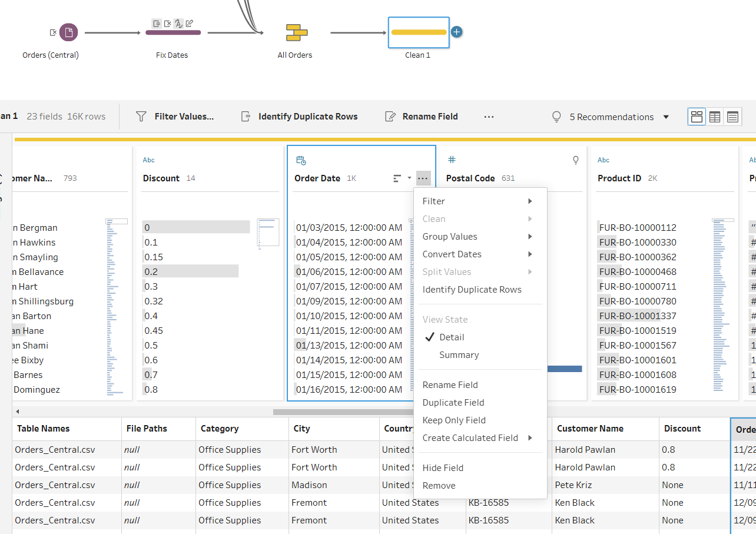This screenshot has height=534, width=756.
Task: Open Order Date field more options ellipsis
Action: 423,178
